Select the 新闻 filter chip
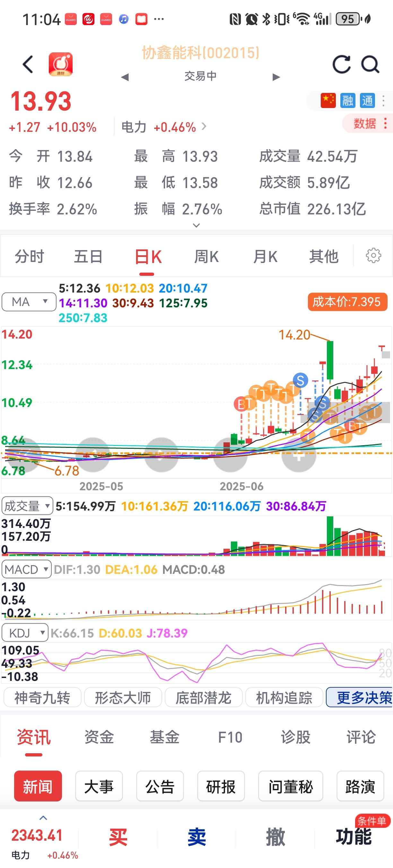The width and height of the screenshot is (393, 868). point(38,786)
